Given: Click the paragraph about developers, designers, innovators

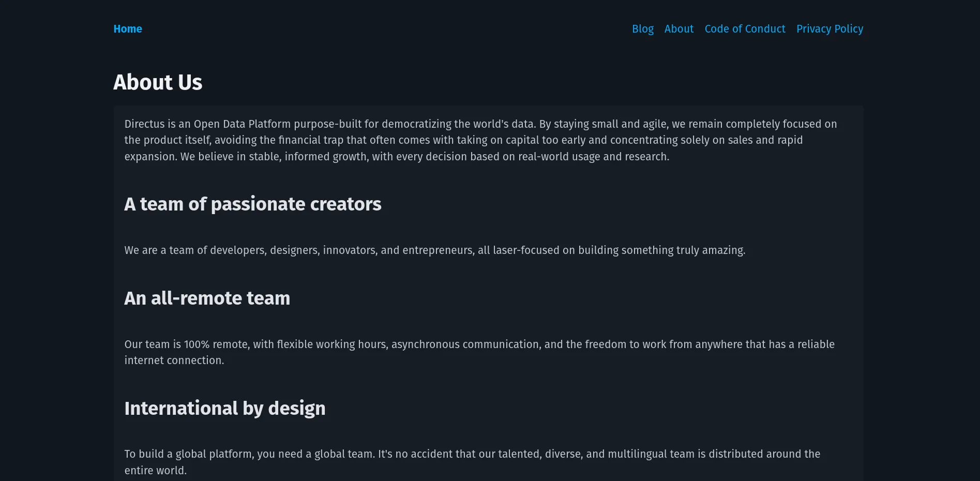Looking at the screenshot, I should [434, 250].
